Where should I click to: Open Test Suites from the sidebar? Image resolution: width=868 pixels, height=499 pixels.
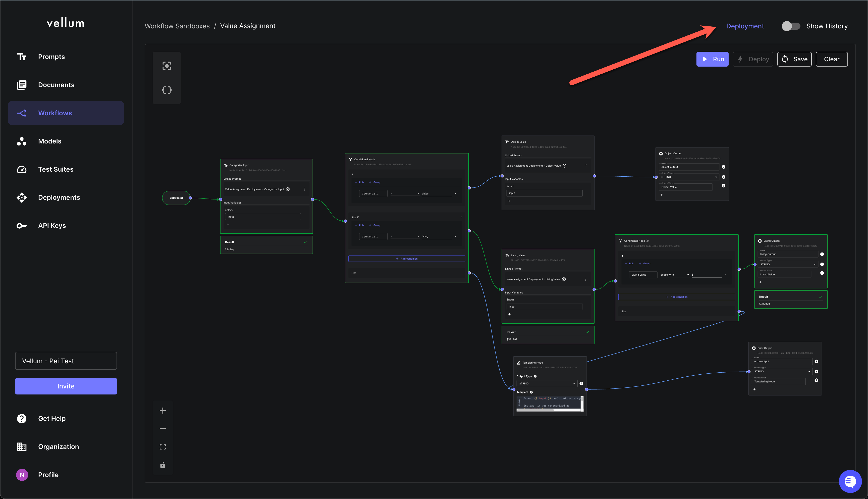(56, 169)
